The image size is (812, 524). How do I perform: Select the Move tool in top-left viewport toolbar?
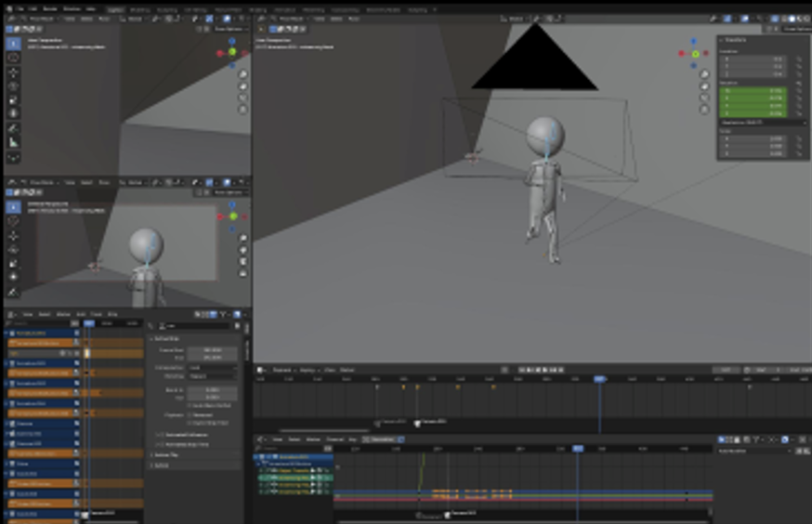tap(13, 72)
